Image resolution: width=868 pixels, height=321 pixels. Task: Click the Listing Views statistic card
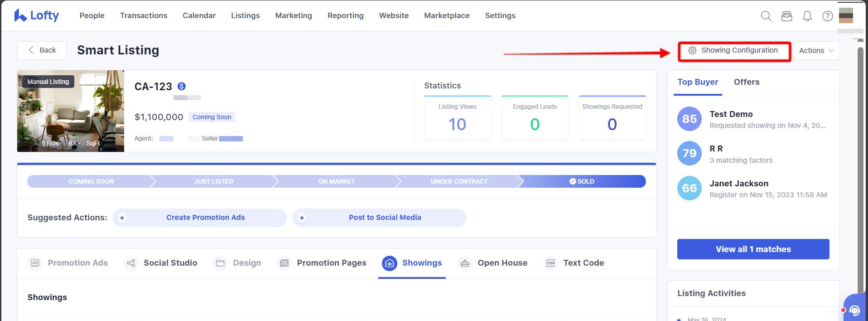(x=458, y=118)
